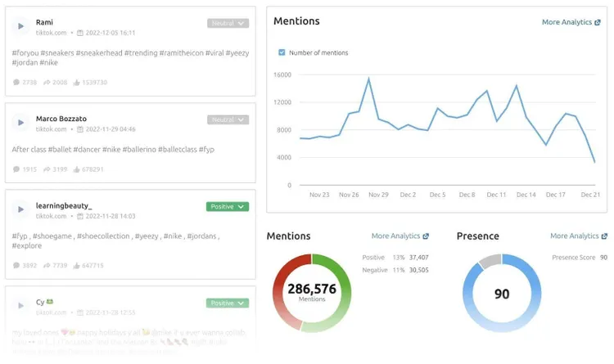
Task: Open Positive sentiment dropdown for learningbeauty_
Action: pyautogui.click(x=228, y=207)
